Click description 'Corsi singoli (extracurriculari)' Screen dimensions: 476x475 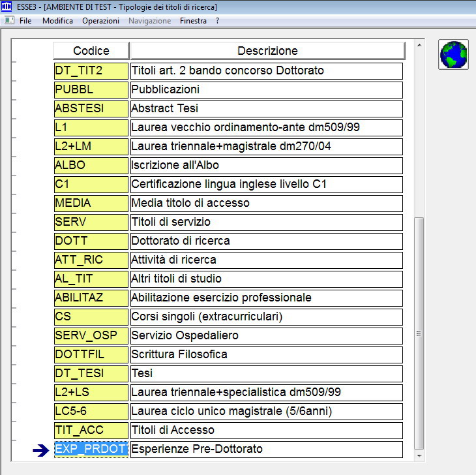[x=267, y=316]
